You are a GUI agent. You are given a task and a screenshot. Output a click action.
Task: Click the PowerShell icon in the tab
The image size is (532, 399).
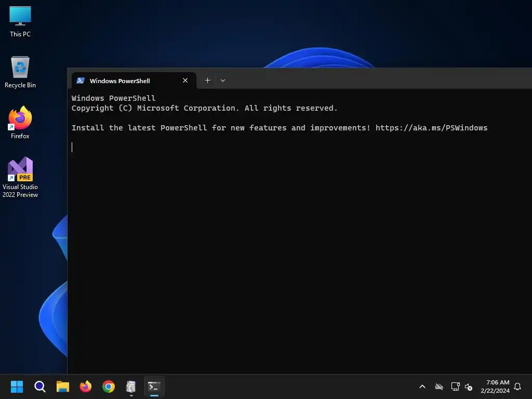point(81,81)
